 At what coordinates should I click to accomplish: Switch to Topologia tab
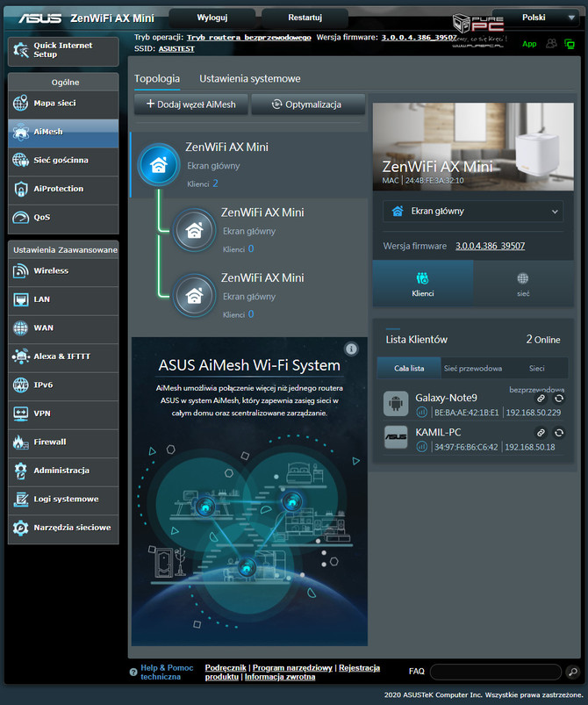tap(157, 79)
